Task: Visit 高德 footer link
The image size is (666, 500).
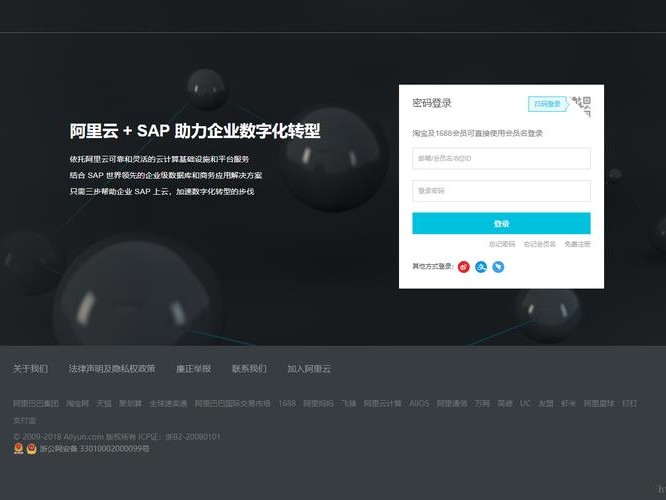Action: pos(505,404)
